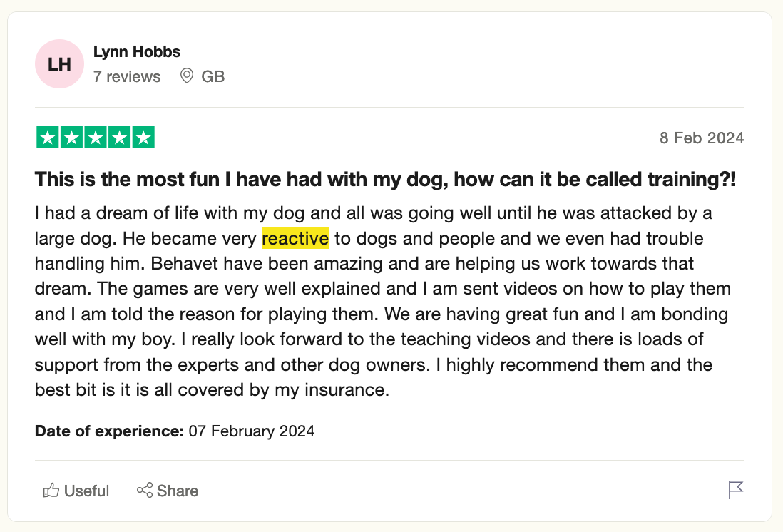Click the 8 Feb 2024 date
This screenshot has width=783, height=532.
[702, 138]
